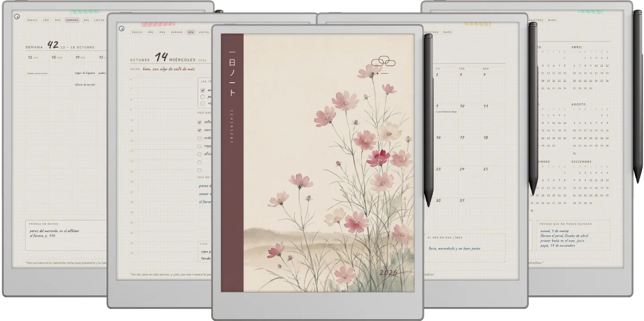Image resolution: width=644 pixels, height=321 pixels.
Task: Click the pink washi tape on the daily planner
Action: pos(158,24)
